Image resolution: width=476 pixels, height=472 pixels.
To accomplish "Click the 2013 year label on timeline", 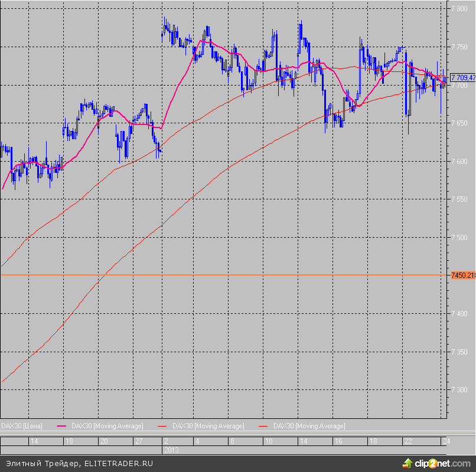I will (x=171, y=450).
